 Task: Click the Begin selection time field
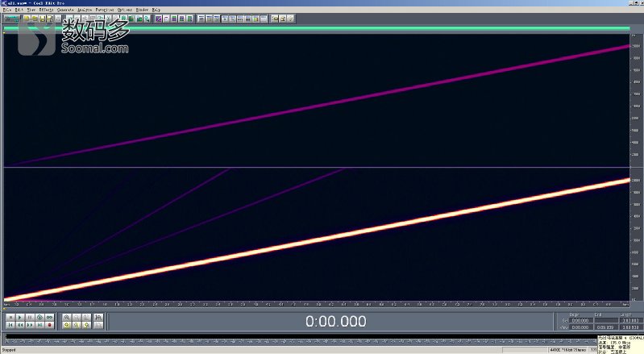point(579,320)
